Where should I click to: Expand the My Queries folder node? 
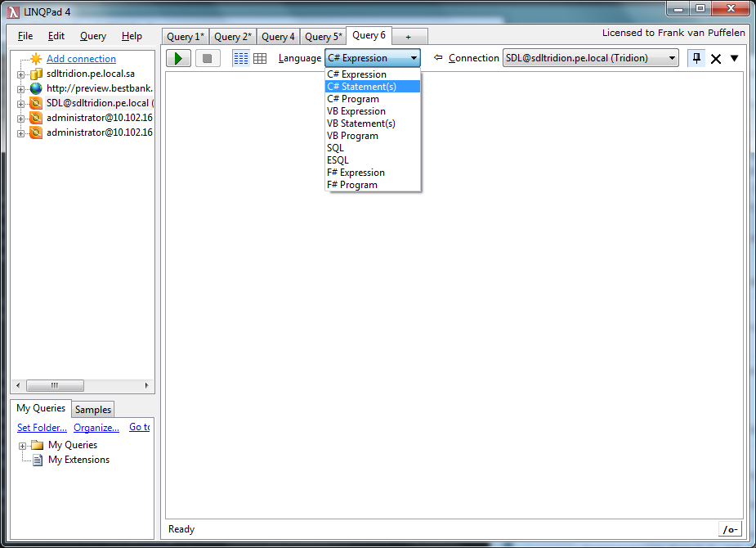(x=22, y=446)
